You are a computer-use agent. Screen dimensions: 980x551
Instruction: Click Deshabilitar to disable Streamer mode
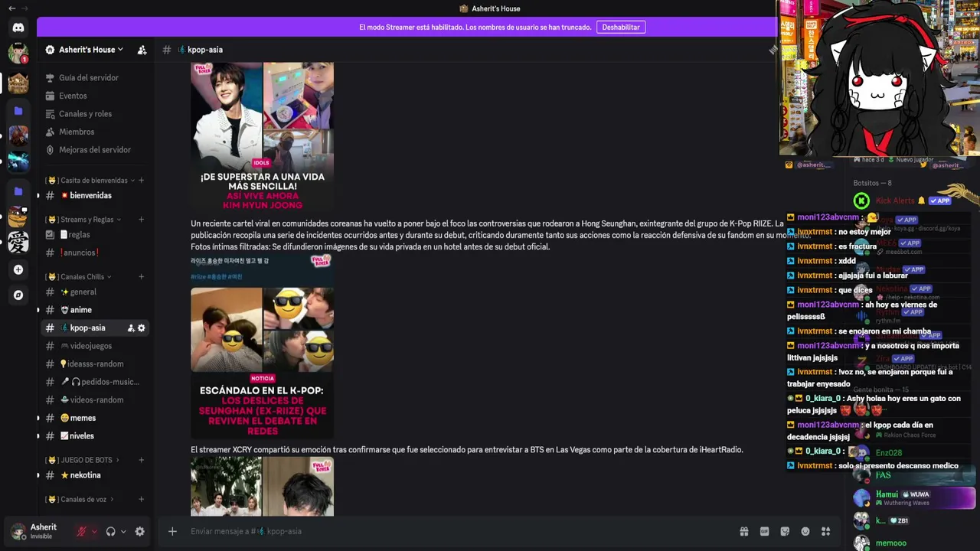[x=621, y=27]
